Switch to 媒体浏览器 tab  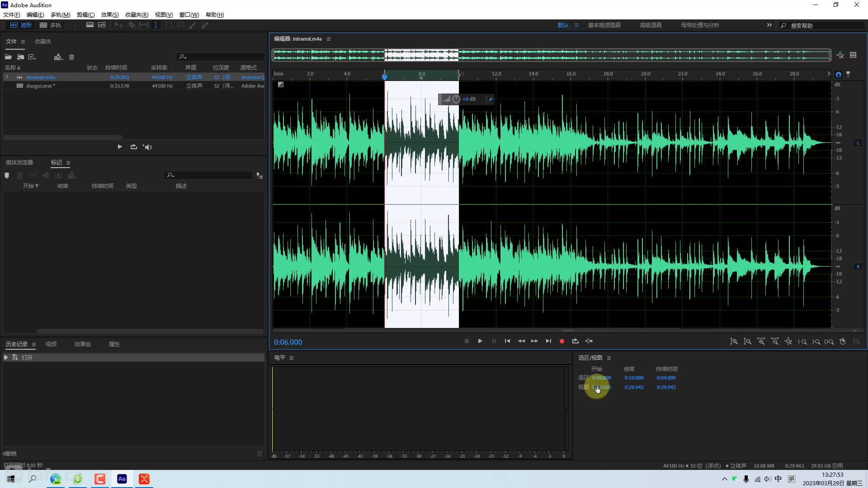point(19,163)
